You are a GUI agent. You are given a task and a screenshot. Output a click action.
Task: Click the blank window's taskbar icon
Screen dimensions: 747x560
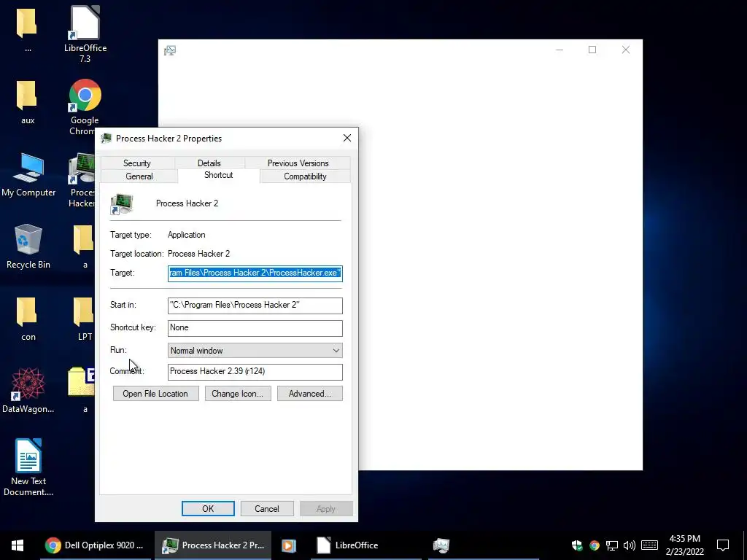[441, 545]
